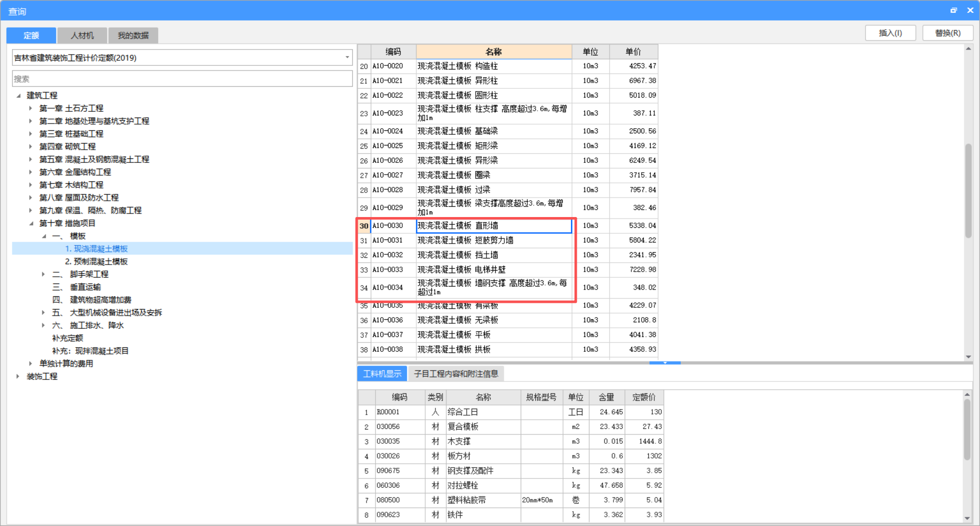The image size is (980, 526).
Task: Click the quota list vertical scrollbar thumb
Action: [x=968, y=190]
